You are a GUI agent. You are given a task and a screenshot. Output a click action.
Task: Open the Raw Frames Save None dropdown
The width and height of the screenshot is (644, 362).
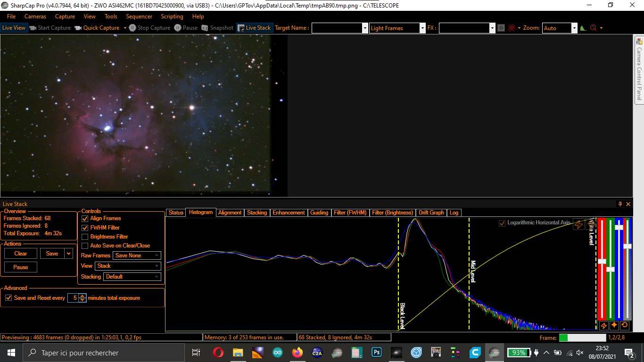tap(137, 255)
